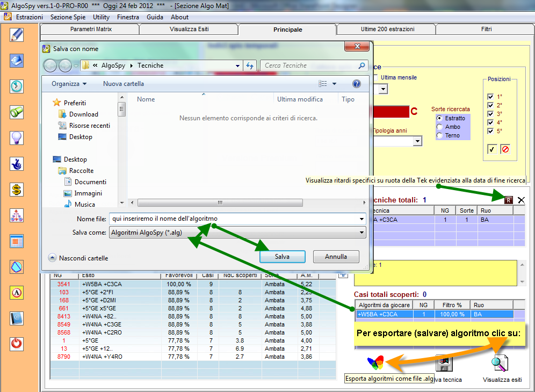Viewport: 535px width, 392px height.
Task: Click the select-all positions checkmark button
Action: coord(491,149)
